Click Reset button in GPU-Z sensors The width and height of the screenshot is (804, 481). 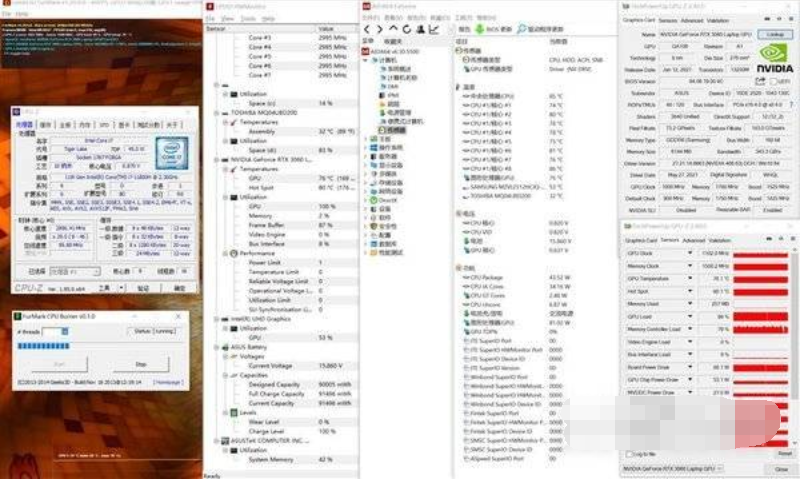point(785,454)
